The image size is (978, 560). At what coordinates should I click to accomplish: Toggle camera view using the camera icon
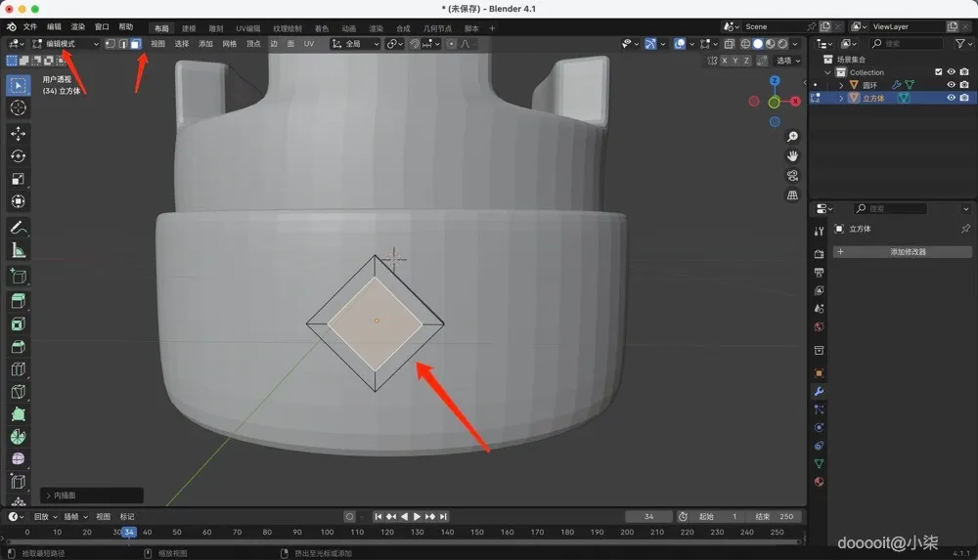(792, 176)
